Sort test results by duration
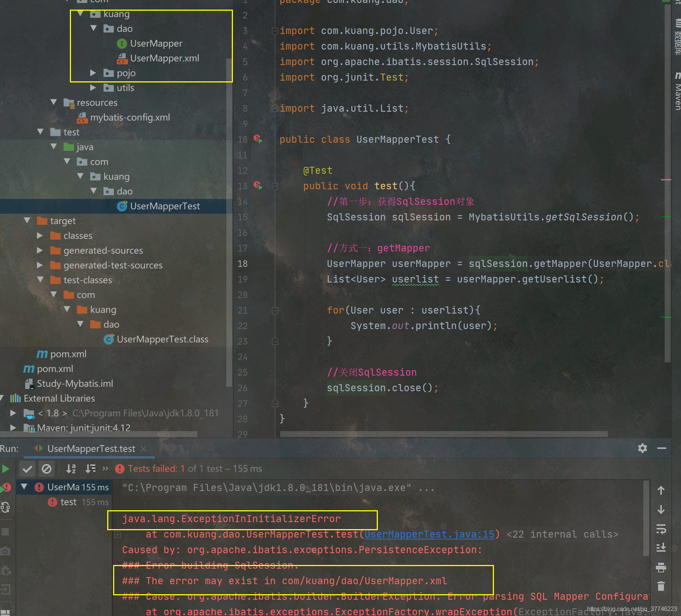The image size is (681, 616). click(x=90, y=469)
